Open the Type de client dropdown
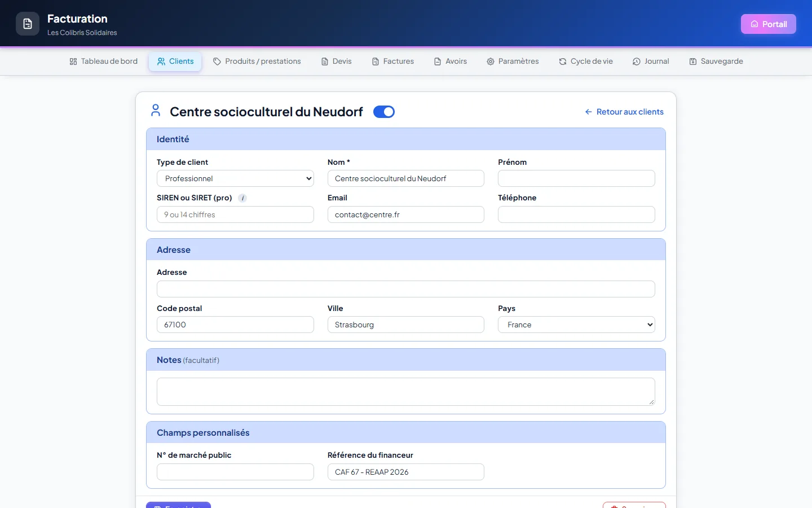This screenshot has height=508, width=812. (235, 178)
